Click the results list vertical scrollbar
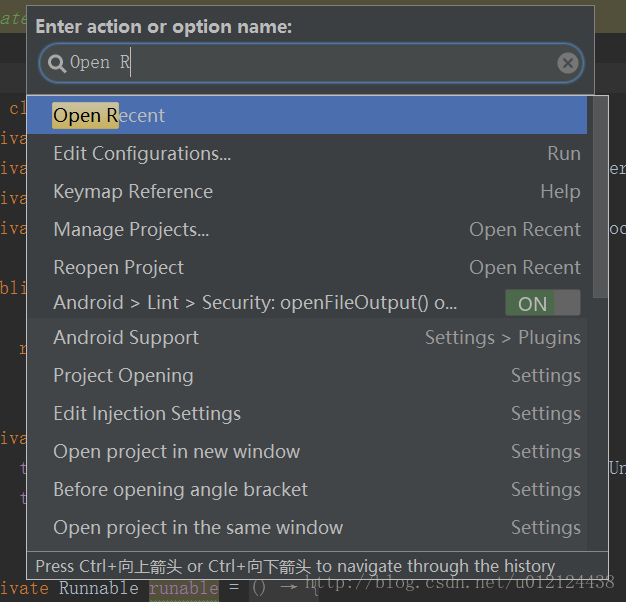The height and width of the screenshot is (602, 626). pos(600,197)
